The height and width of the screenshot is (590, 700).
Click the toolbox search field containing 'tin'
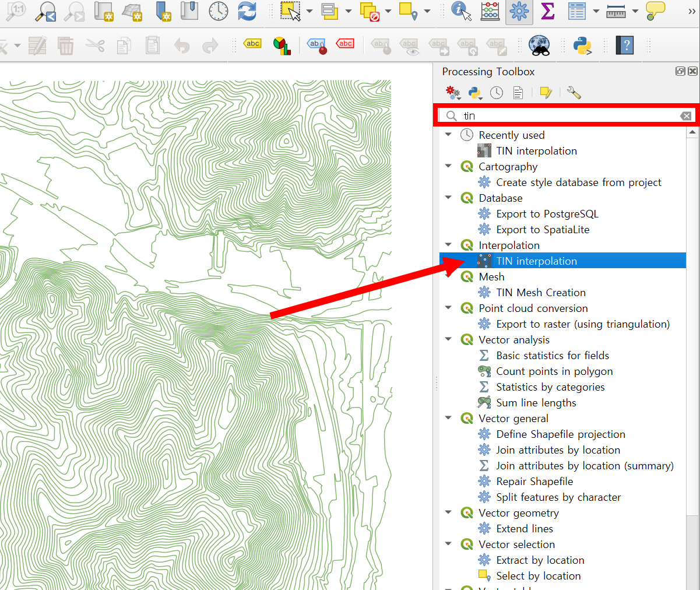tap(565, 115)
